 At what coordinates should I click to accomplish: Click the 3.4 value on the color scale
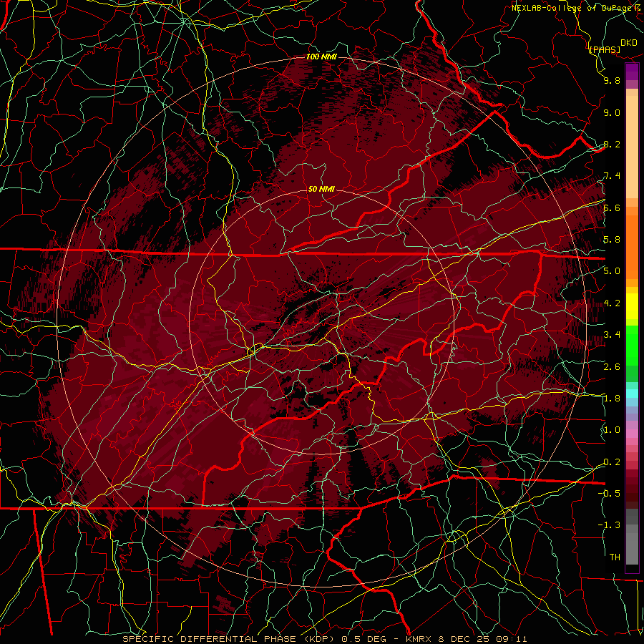pos(612,335)
